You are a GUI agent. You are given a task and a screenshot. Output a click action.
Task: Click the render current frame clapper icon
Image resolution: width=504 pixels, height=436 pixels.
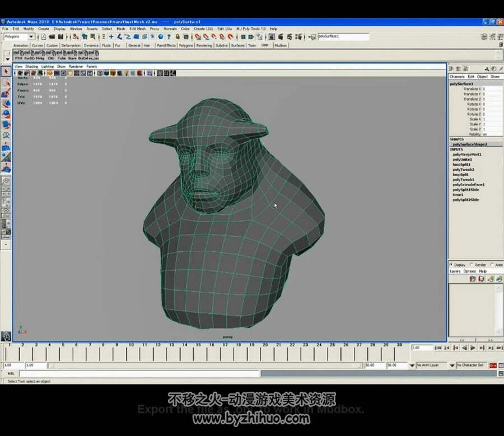(281, 37)
